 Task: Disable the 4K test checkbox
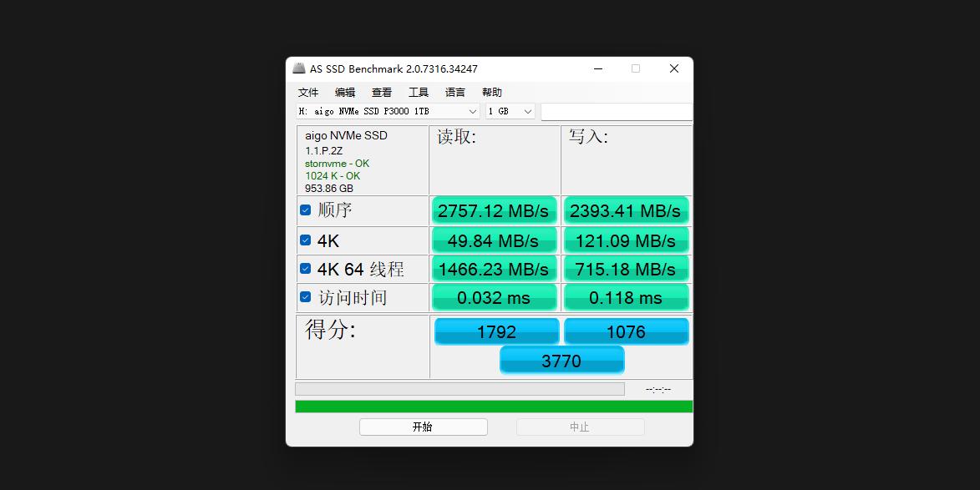click(x=305, y=240)
